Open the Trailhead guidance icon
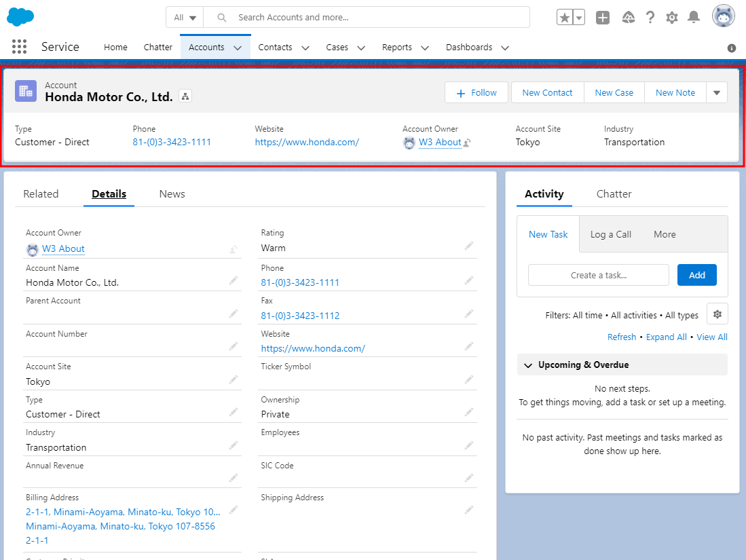This screenshot has width=746, height=560. (x=629, y=18)
